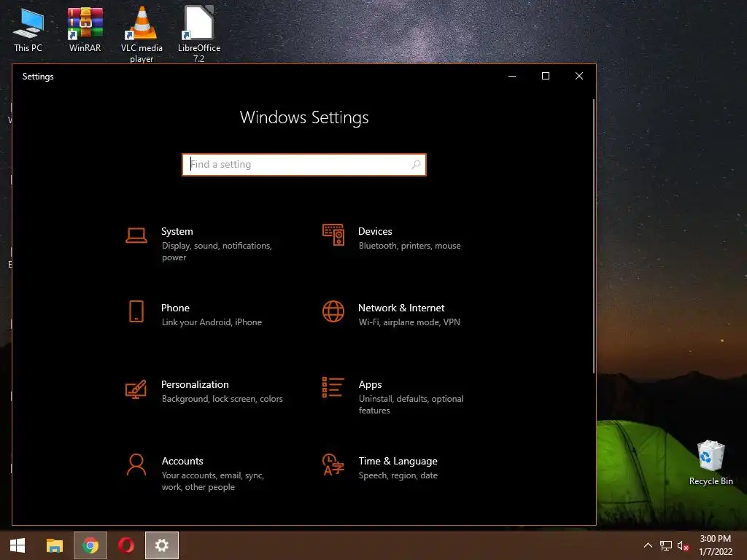Click the This PC desktop icon
Viewport: 747px width, 560px height.
click(x=28, y=31)
